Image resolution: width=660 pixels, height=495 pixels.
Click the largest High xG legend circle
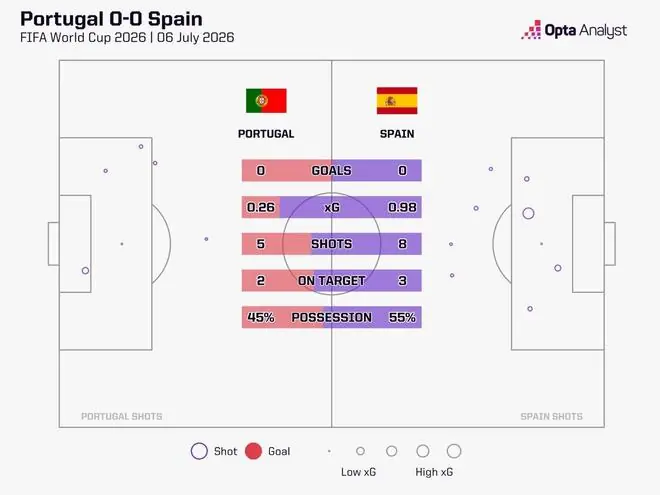pyautogui.click(x=454, y=451)
